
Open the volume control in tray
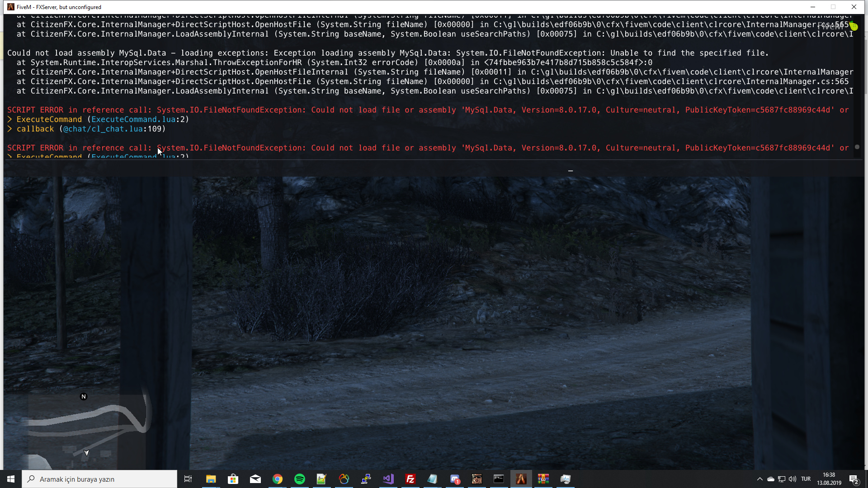(x=793, y=479)
